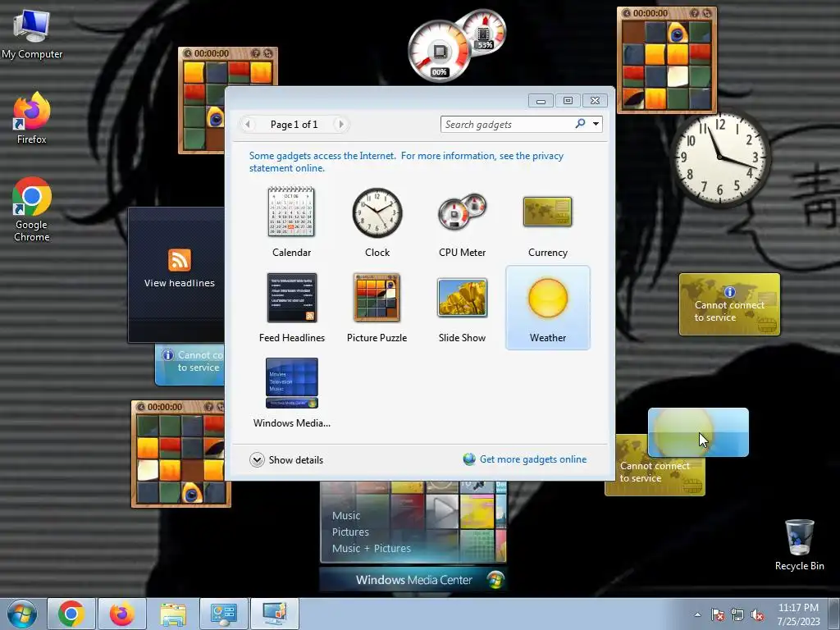Shuffle the top-right picture puzzle
The image size is (840, 630).
click(x=706, y=13)
